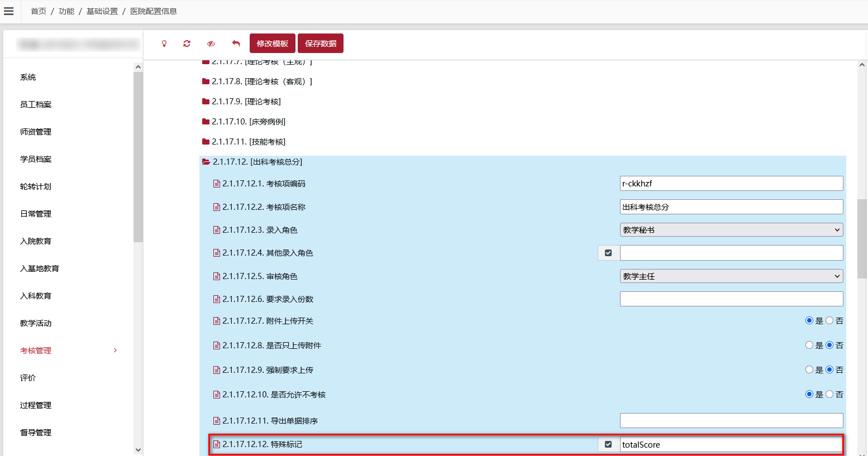Click document icon for 强制要求上传

coord(217,370)
